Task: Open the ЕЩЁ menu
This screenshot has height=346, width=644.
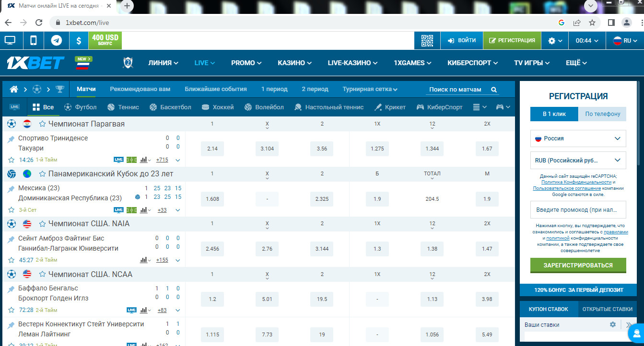Action: [576, 63]
